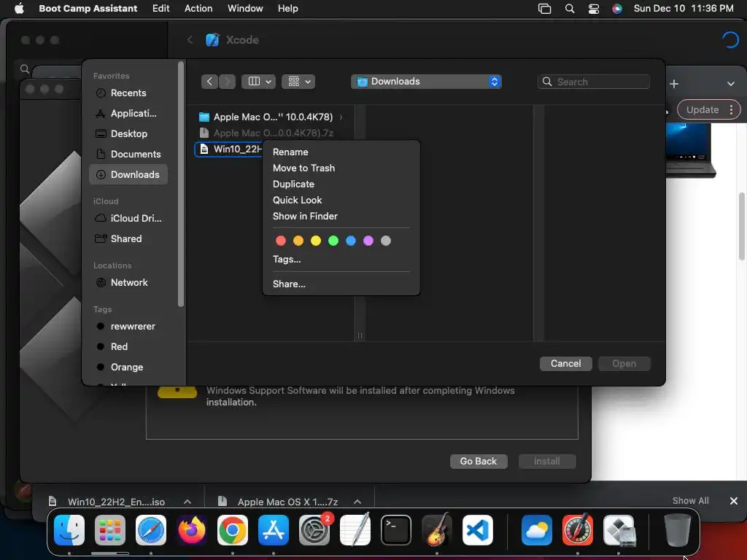The width and height of the screenshot is (747, 560).
Task: Click the file dialog Search field
Action: [594, 82]
